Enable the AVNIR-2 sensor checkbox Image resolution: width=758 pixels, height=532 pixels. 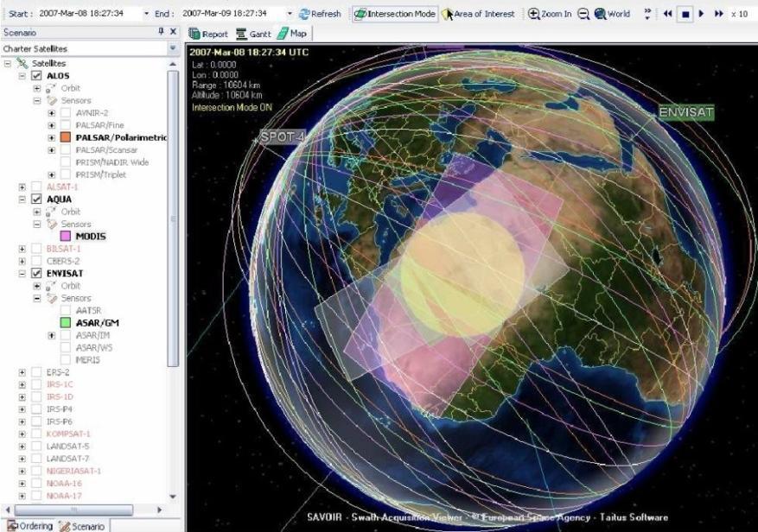[66, 112]
